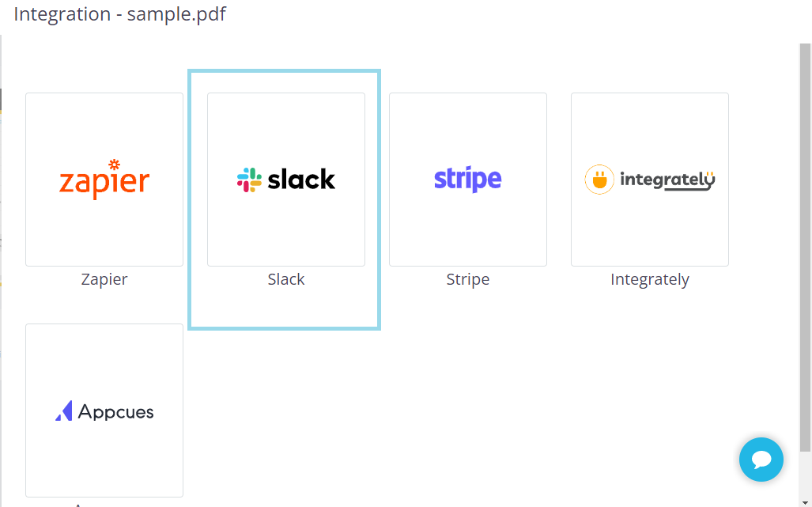Screen dimensions: 812x507
Task: Click the "Stripe" caption text
Action: click(468, 279)
